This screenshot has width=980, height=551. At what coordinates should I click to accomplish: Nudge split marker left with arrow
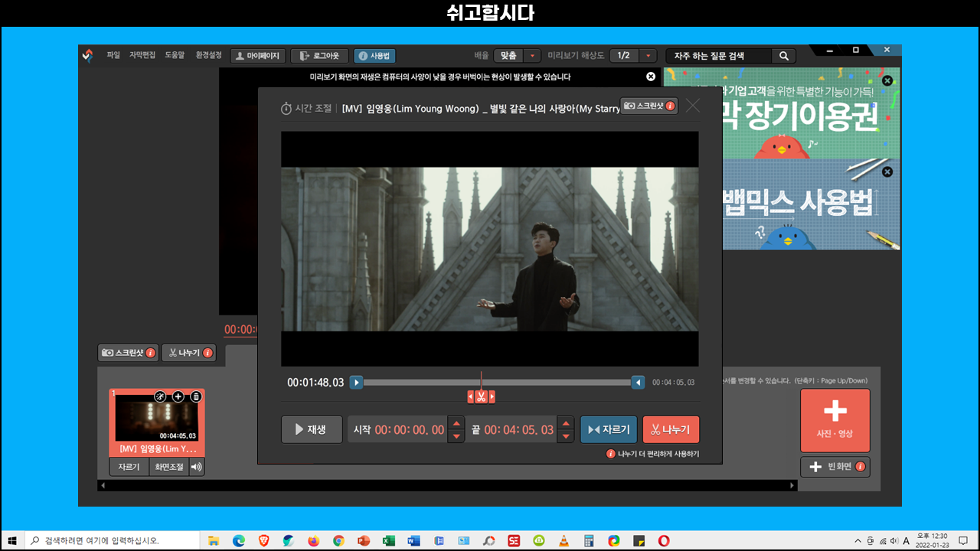(471, 396)
